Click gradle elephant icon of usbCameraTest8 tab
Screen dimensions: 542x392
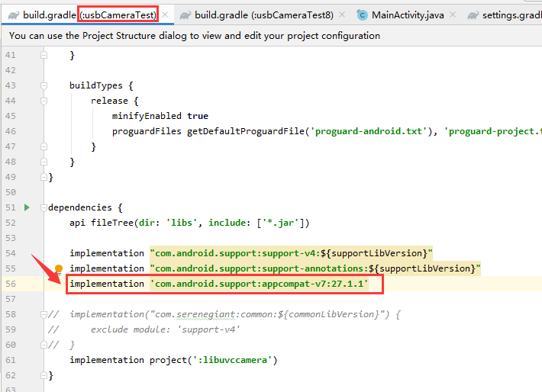tap(186, 15)
